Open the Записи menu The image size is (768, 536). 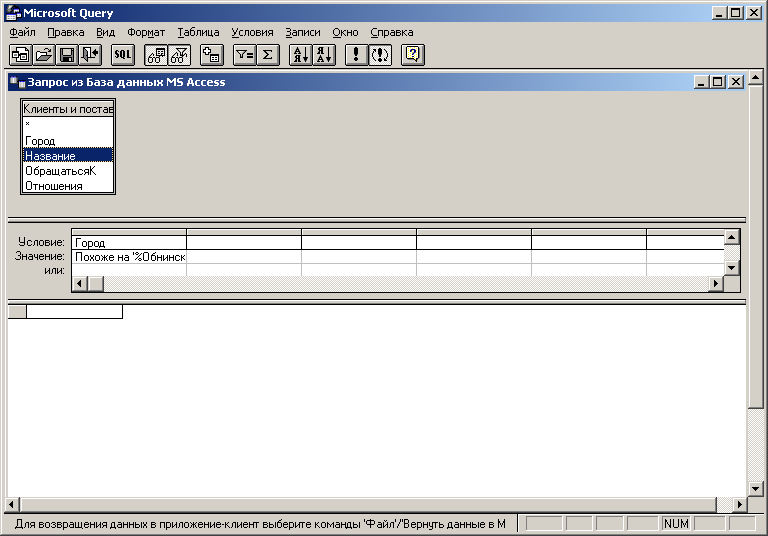pyautogui.click(x=303, y=32)
